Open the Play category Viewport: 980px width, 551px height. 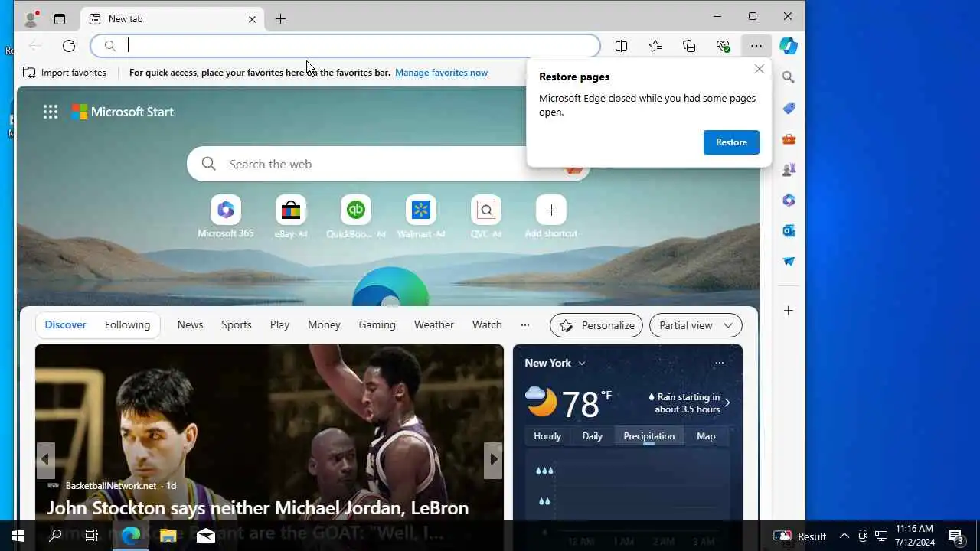279,324
